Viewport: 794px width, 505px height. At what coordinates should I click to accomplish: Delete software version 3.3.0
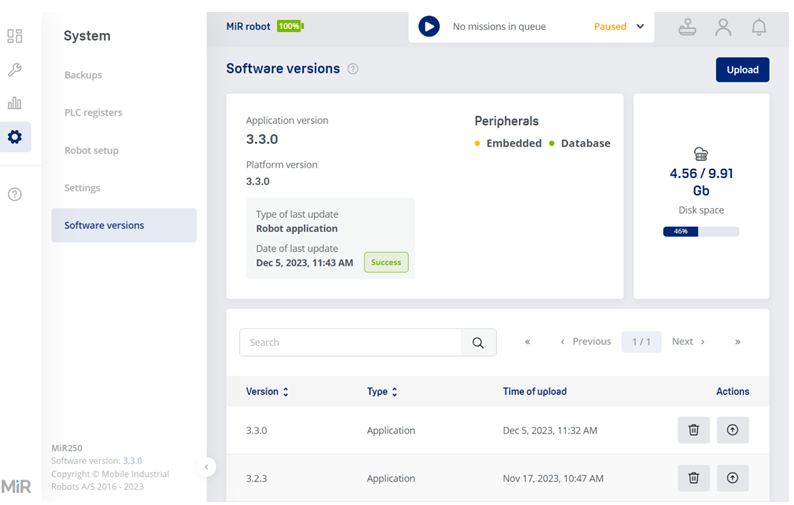coord(693,430)
